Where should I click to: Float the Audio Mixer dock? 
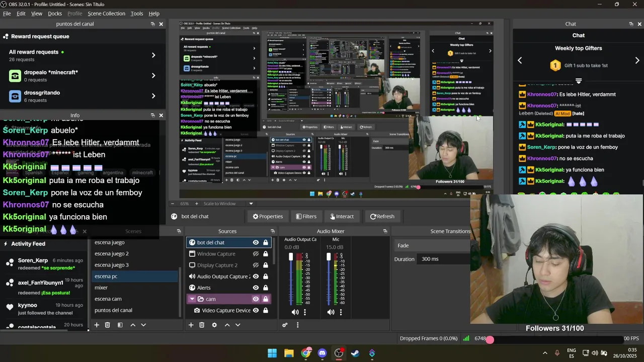[385, 231]
